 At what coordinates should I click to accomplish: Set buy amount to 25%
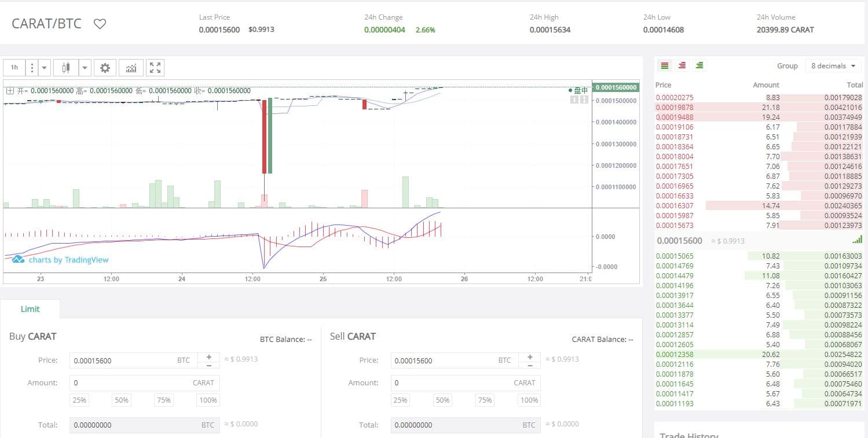(x=79, y=400)
